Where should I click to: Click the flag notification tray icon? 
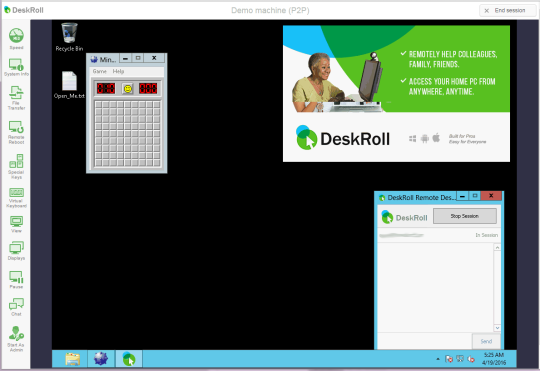[x=449, y=359]
